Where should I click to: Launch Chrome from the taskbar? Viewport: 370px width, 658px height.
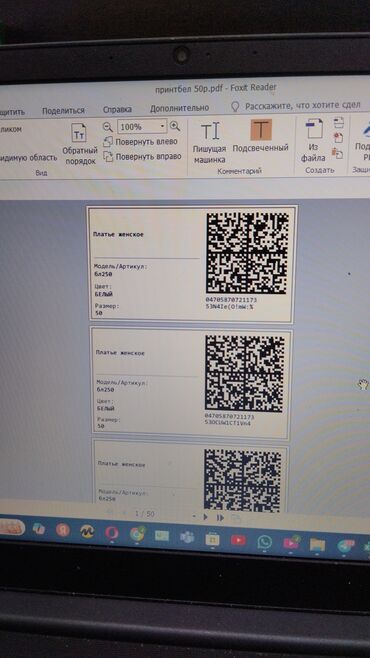click(x=137, y=533)
